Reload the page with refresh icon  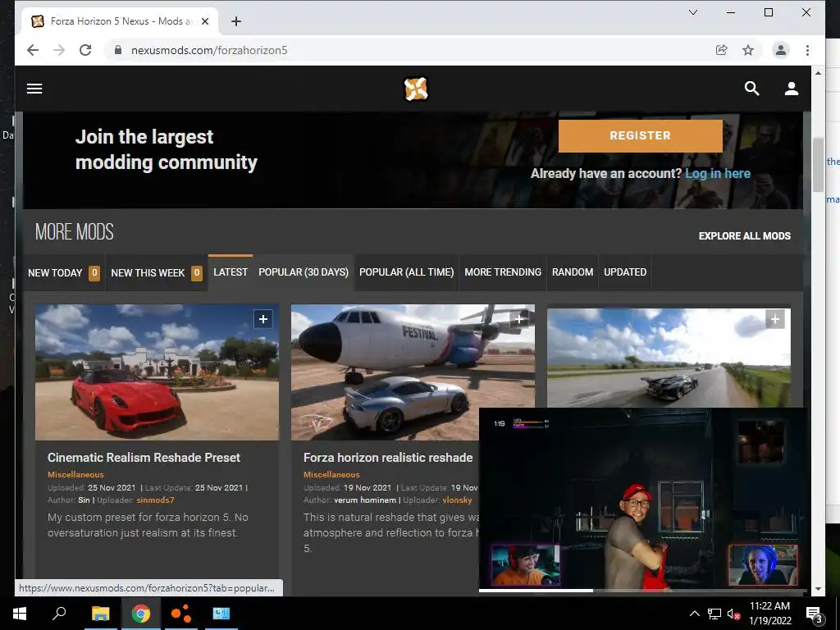[85, 50]
